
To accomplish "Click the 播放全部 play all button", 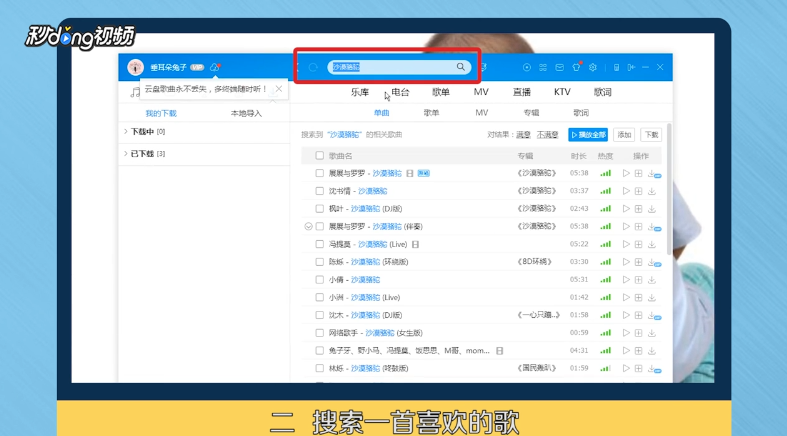I will coord(588,134).
